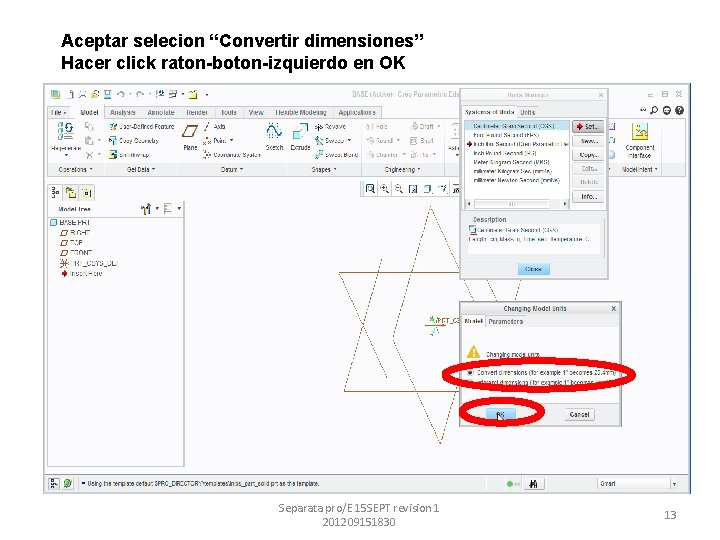Click the Model Tree navigator tab icon

pyautogui.click(x=56, y=193)
